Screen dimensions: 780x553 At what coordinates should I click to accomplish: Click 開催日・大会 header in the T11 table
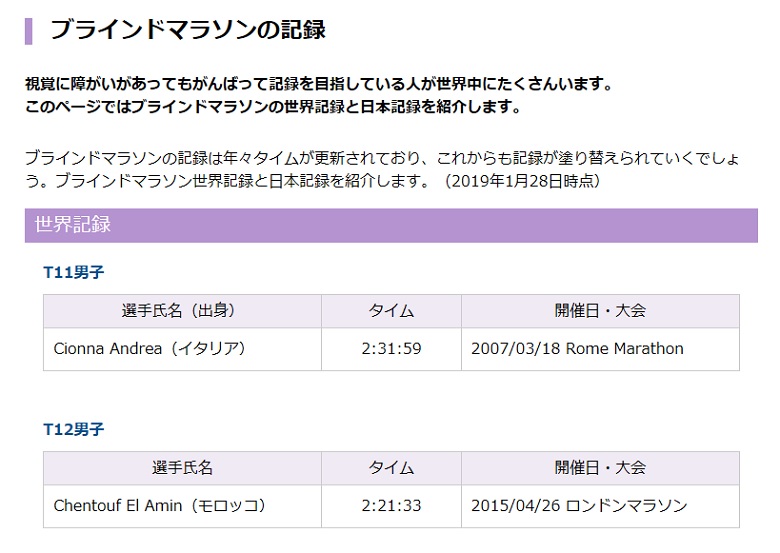pyautogui.click(x=600, y=311)
